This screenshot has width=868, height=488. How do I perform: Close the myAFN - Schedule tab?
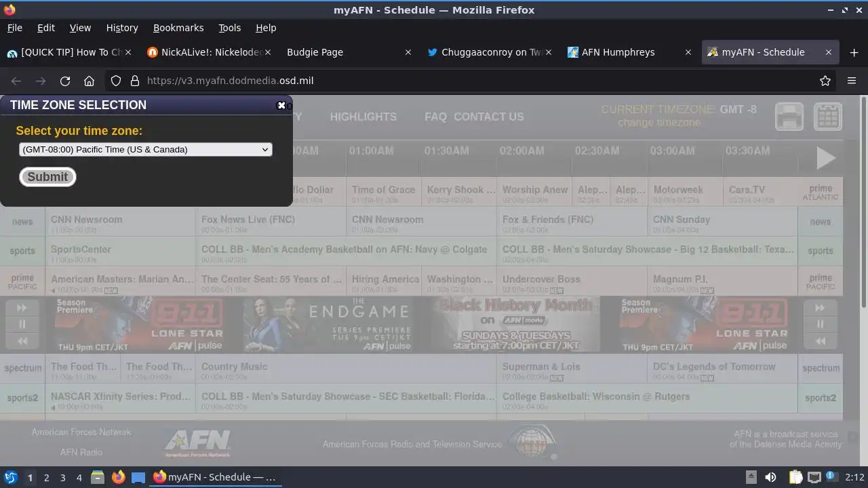click(828, 52)
